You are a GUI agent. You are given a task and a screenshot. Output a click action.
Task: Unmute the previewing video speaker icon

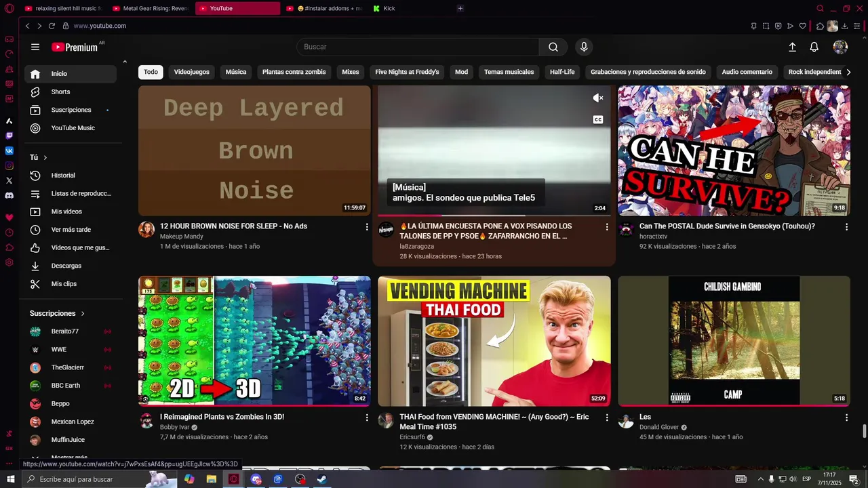(598, 98)
